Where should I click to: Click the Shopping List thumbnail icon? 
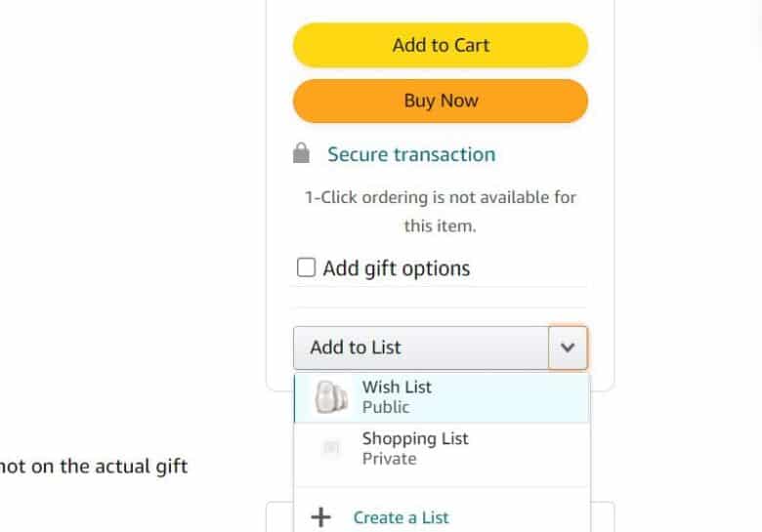coord(330,448)
